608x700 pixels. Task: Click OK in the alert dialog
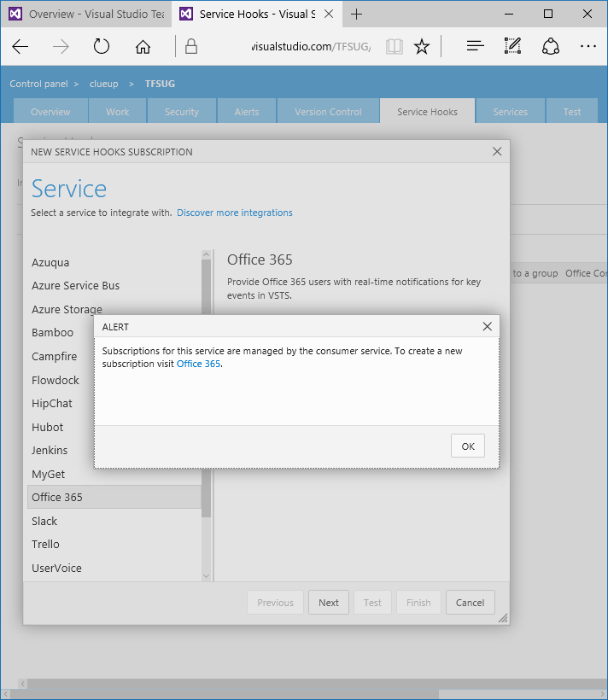pyautogui.click(x=468, y=446)
